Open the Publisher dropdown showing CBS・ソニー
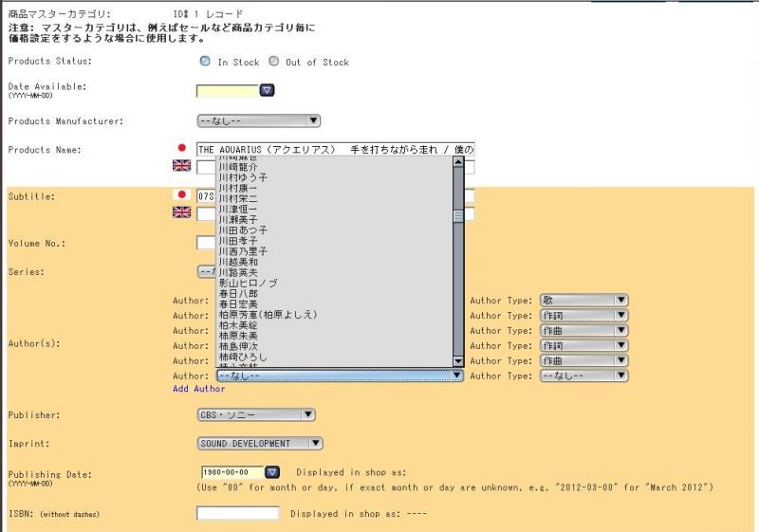This screenshot has height=532, width=759. coord(256,414)
